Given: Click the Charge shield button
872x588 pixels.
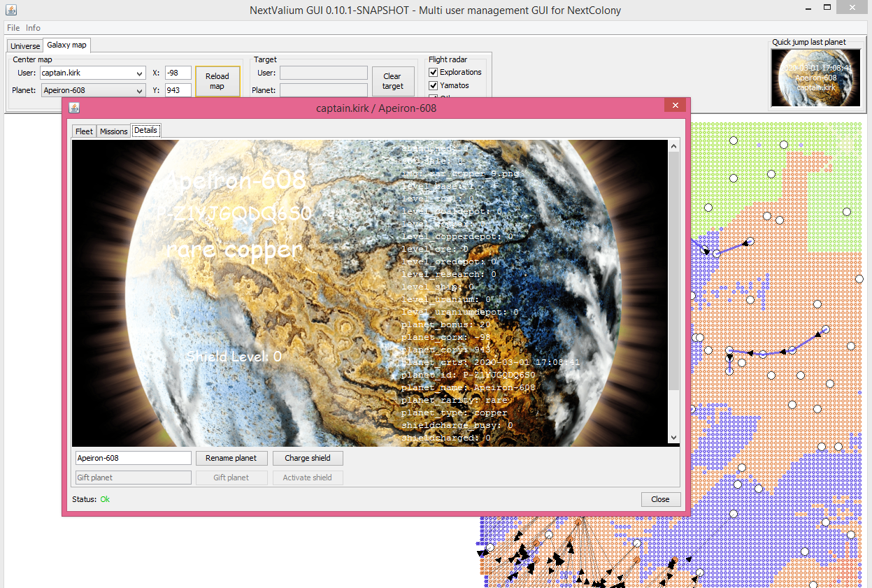Looking at the screenshot, I should [308, 459].
